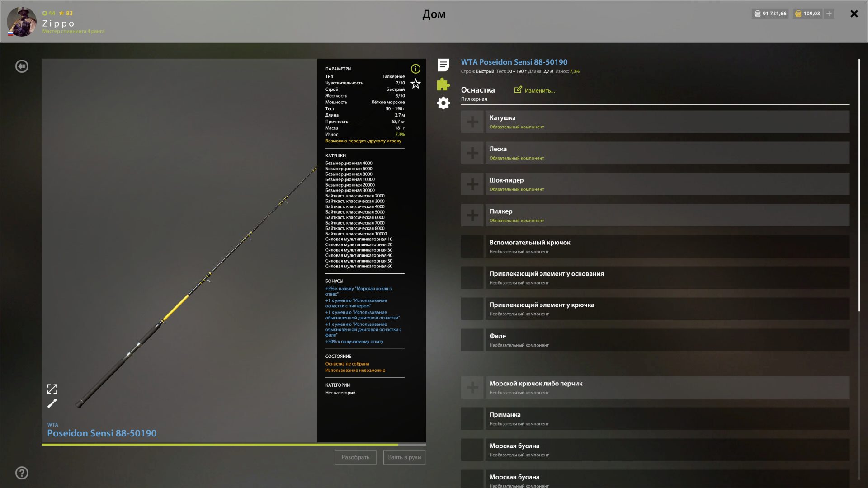Mark the rod as favorite with star icon

(x=415, y=84)
